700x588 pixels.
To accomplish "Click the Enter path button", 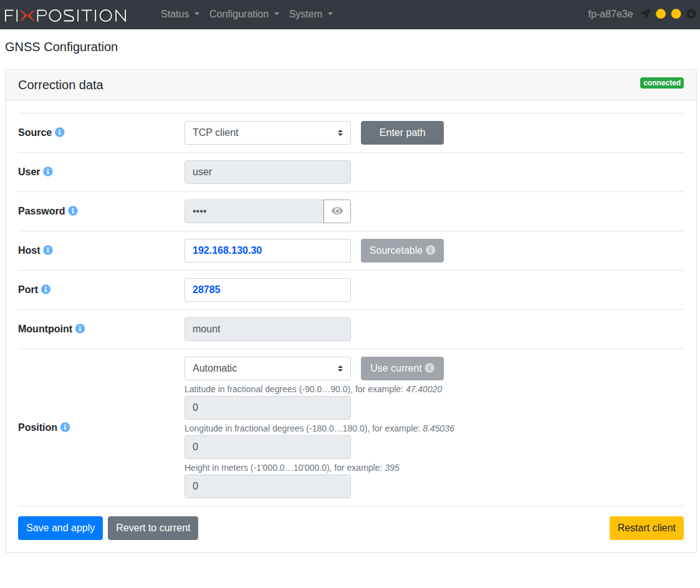I will point(402,133).
